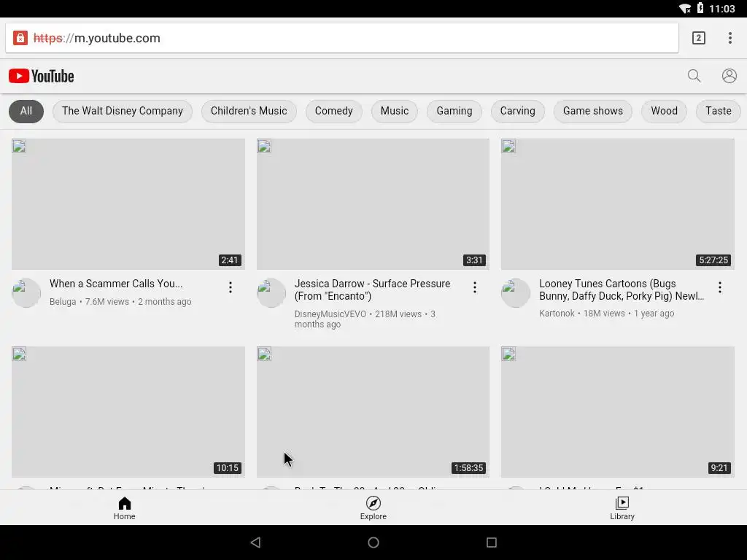Open options for Jessica Darrow Surface Pressure video
Image resolution: width=747 pixels, height=560 pixels.
tap(474, 287)
